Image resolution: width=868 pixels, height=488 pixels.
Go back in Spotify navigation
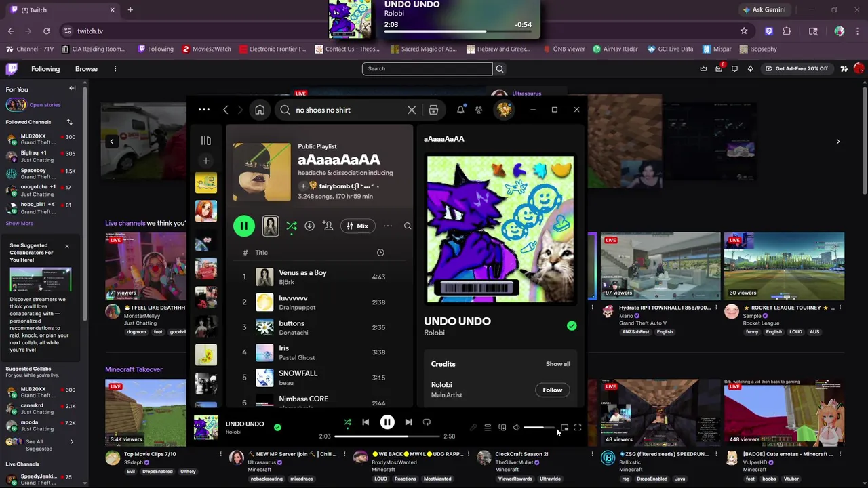coord(226,110)
